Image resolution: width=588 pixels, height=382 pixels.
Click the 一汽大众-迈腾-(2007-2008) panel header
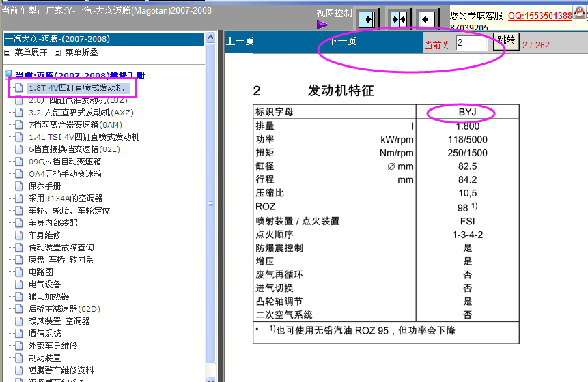(x=104, y=39)
